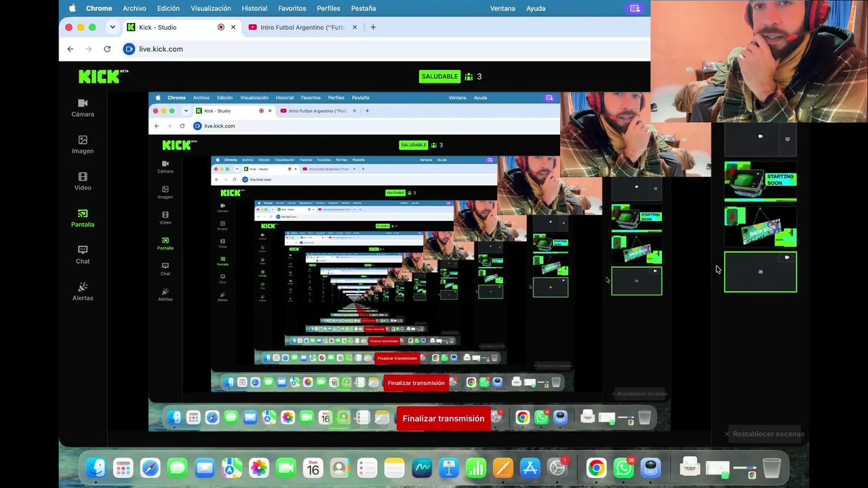Image resolution: width=868 pixels, height=488 pixels.
Task: Open the Historial menu
Action: pos(254,8)
